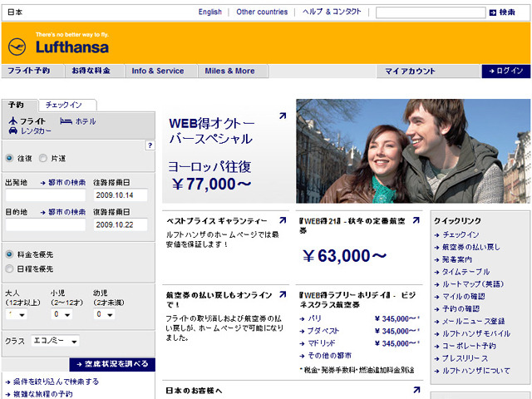Click 復路搭乗日 date field 2009.10.22

(121, 224)
